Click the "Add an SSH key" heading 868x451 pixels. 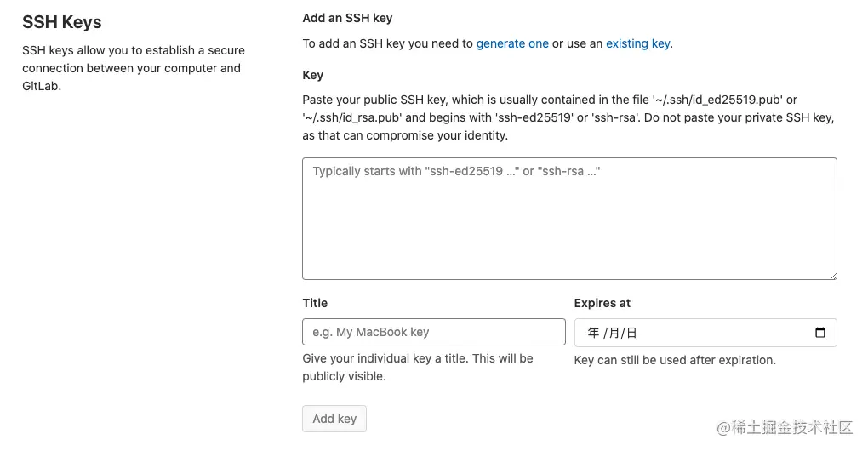(x=347, y=18)
